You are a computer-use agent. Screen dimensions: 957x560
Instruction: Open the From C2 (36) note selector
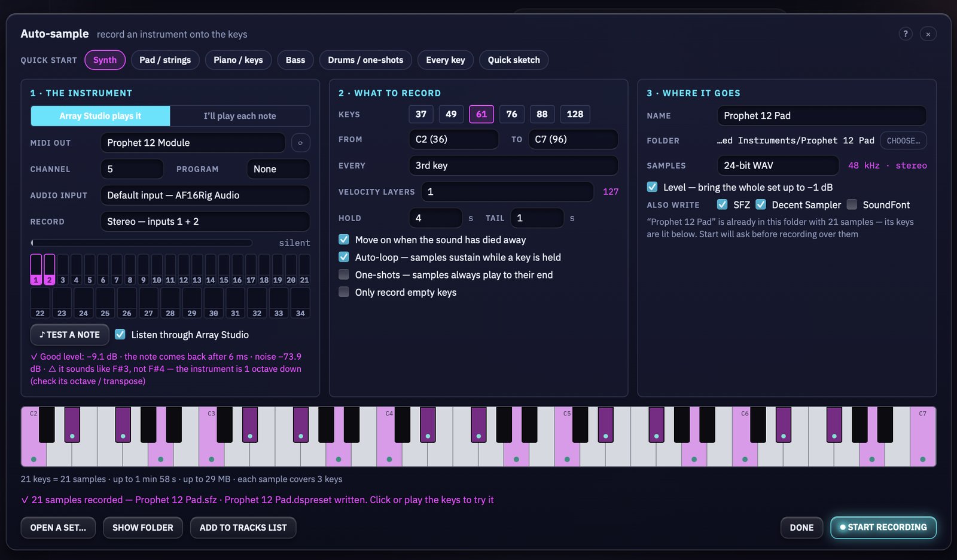[453, 139]
